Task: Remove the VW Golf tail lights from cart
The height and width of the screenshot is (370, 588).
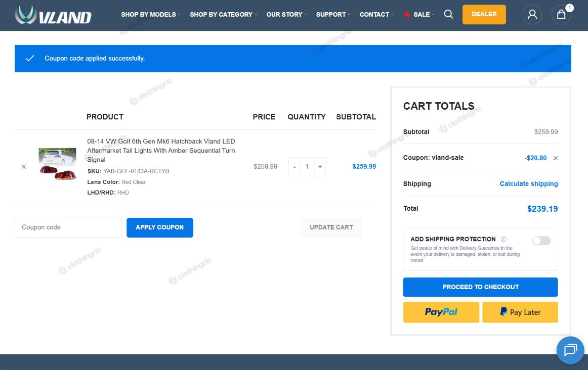Action: [24, 167]
